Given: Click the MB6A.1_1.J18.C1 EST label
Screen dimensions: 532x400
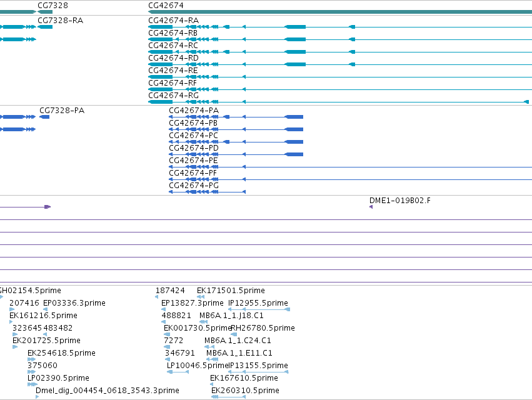Looking at the screenshot, I should 231,316.
